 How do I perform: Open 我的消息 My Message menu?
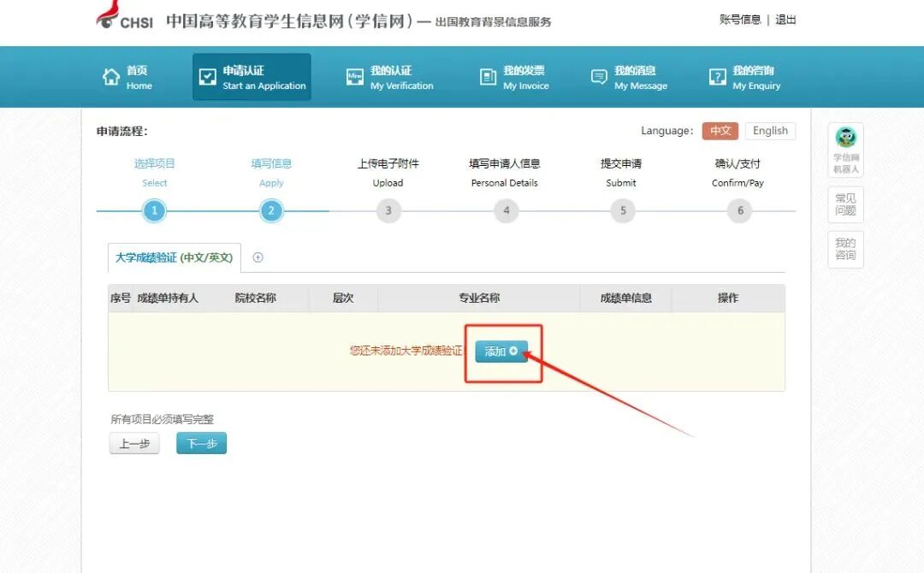[x=629, y=77]
